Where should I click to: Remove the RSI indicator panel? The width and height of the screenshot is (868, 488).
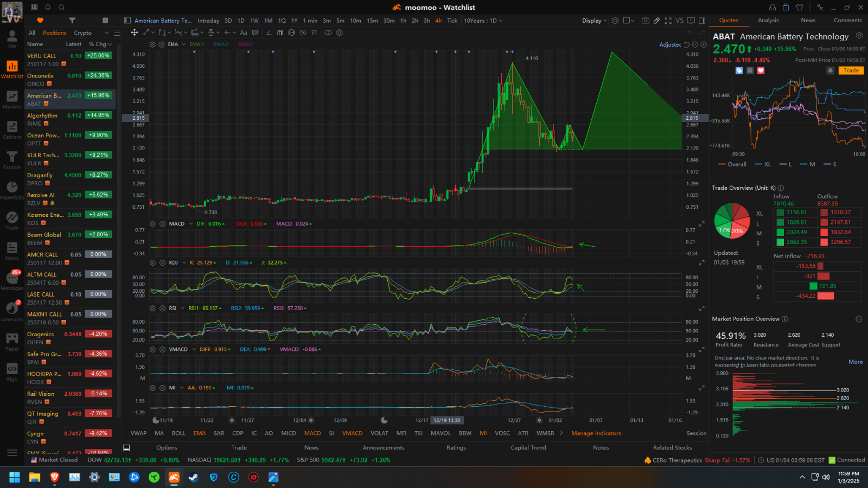[162, 308]
